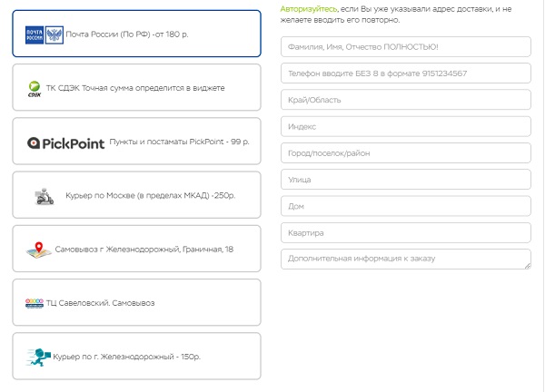Click the ТЦ Савеловский colorful logo
The image size is (545, 392).
point(35,303)
